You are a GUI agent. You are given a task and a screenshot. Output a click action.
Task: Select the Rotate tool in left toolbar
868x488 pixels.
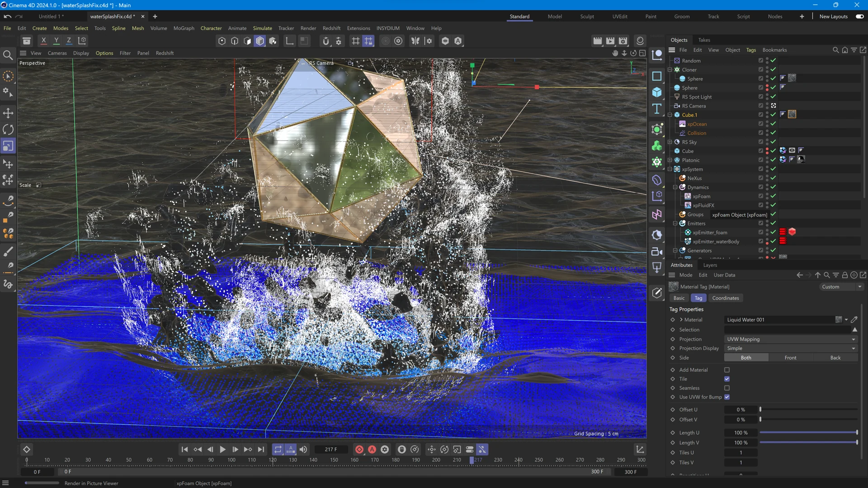click(8, 130)
